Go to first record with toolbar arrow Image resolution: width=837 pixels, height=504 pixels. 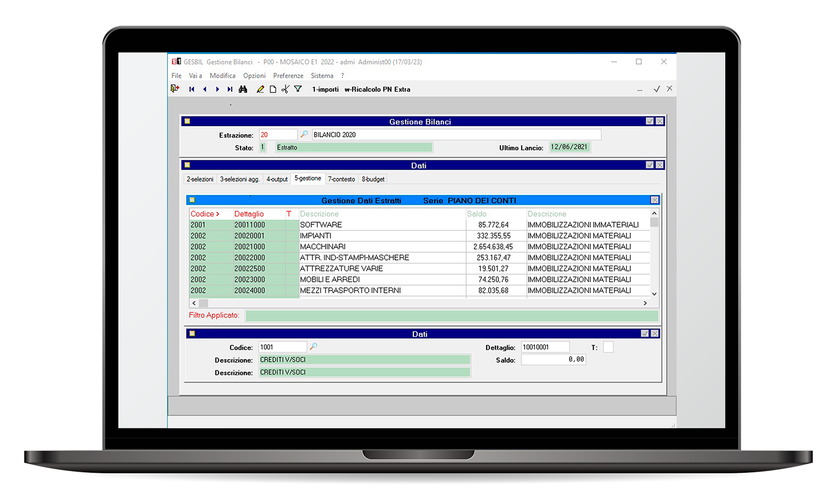(192, 89)
